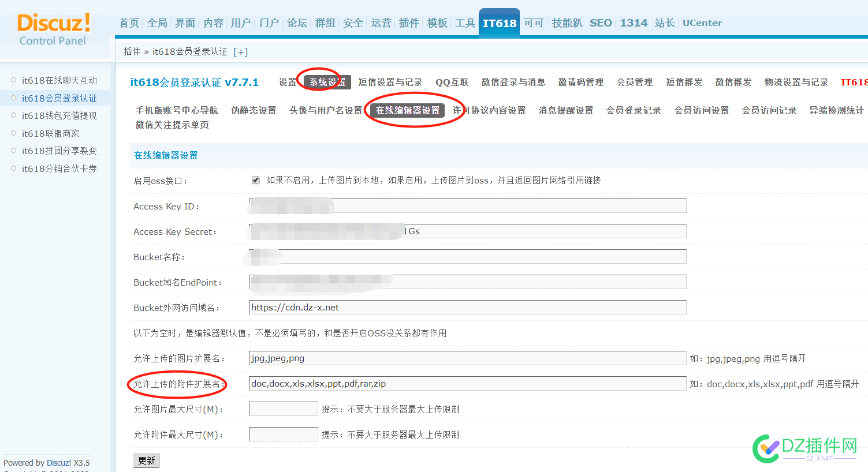Screen dimensions: 868x472
Task: Open the 异端检测统计 sub-tab
Action: click(x=836, y=110)
